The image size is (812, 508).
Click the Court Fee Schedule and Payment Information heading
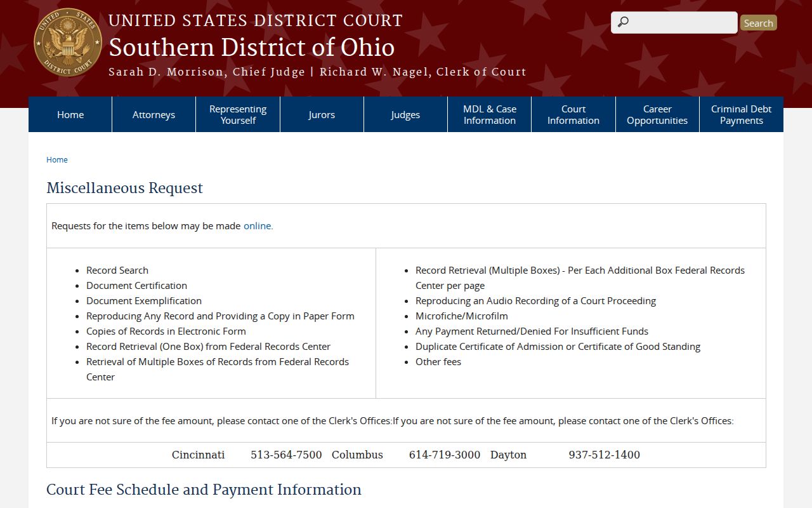coord(204,490)
